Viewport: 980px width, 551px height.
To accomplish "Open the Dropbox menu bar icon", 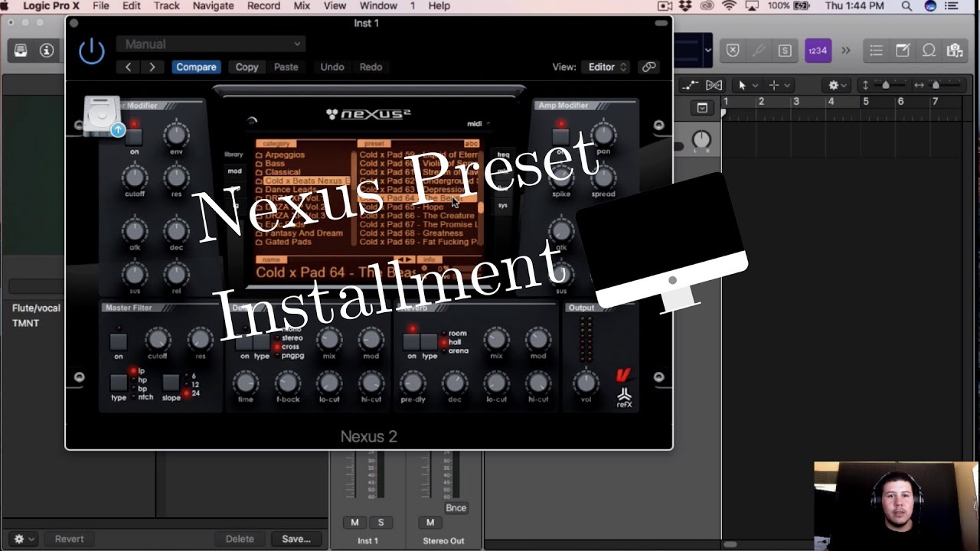I will point(685,6).
